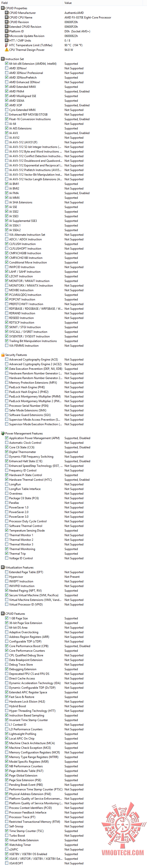Select the Watchdog Timer row label
This screenshot has width=147, height=868.
(x=20, y=844)
